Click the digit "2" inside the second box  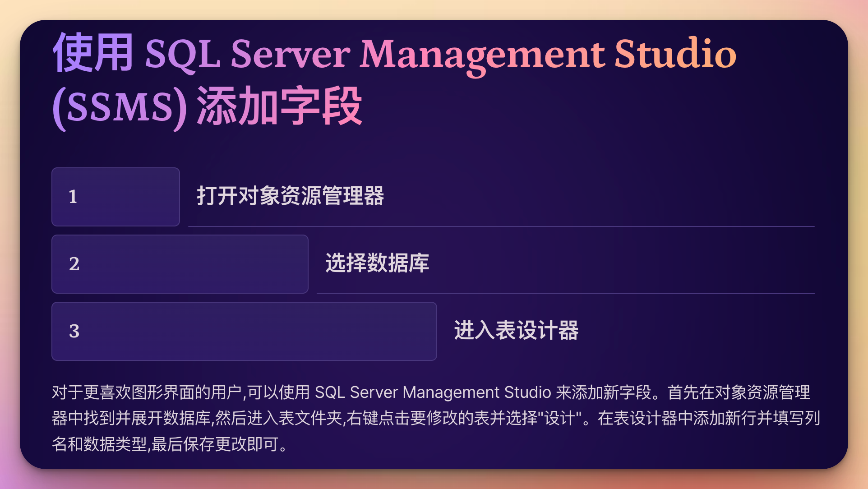pos(74,264)
